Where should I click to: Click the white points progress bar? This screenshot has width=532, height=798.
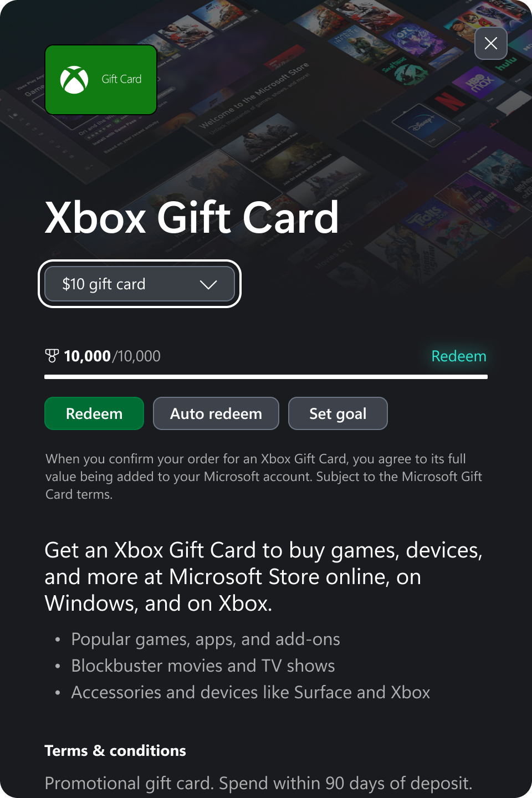click(266, 377)
